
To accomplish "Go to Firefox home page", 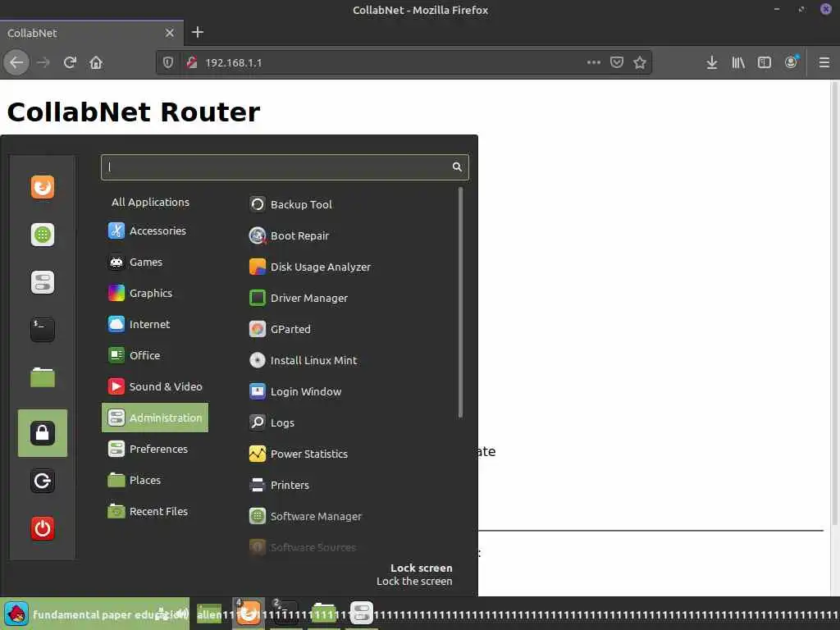I will click(96, 62).
